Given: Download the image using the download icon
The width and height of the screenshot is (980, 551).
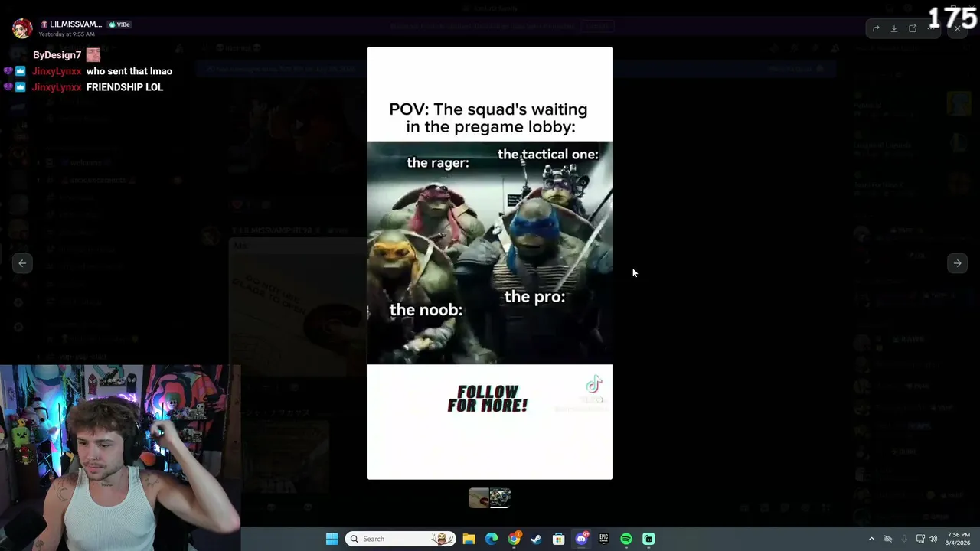Looking at the screenshot, I should tap(894, 29).
